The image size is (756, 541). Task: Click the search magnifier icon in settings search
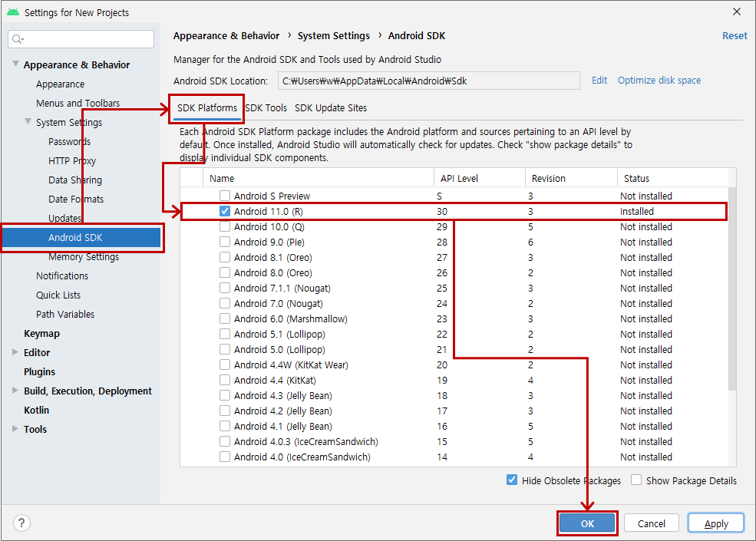[18, 39]
